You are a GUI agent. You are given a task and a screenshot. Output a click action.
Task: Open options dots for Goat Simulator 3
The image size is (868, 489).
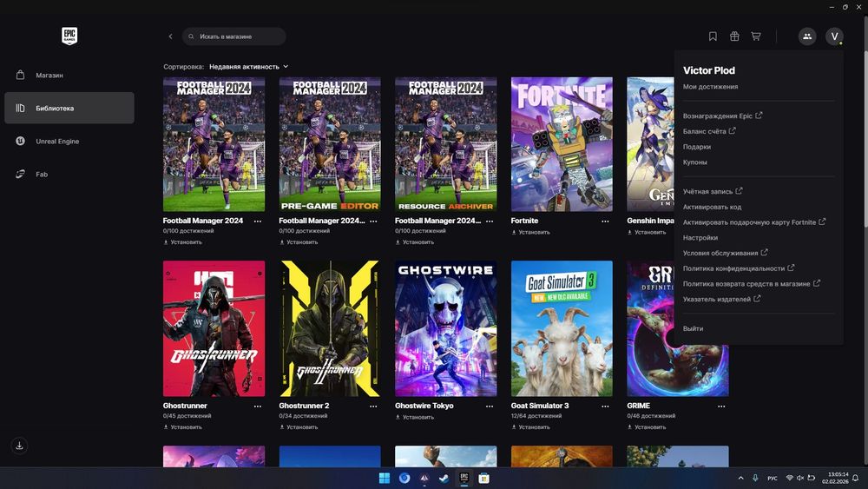pos(605,406)
